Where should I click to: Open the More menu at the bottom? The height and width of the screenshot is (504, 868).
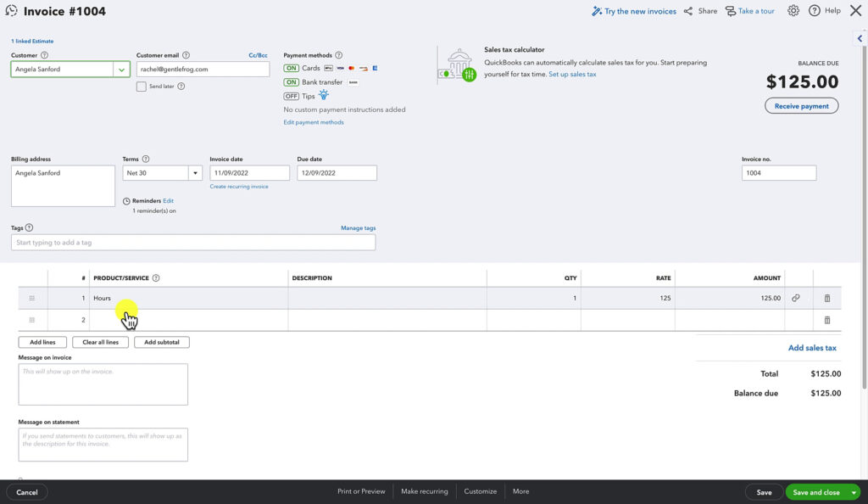[x=520, y=490]
